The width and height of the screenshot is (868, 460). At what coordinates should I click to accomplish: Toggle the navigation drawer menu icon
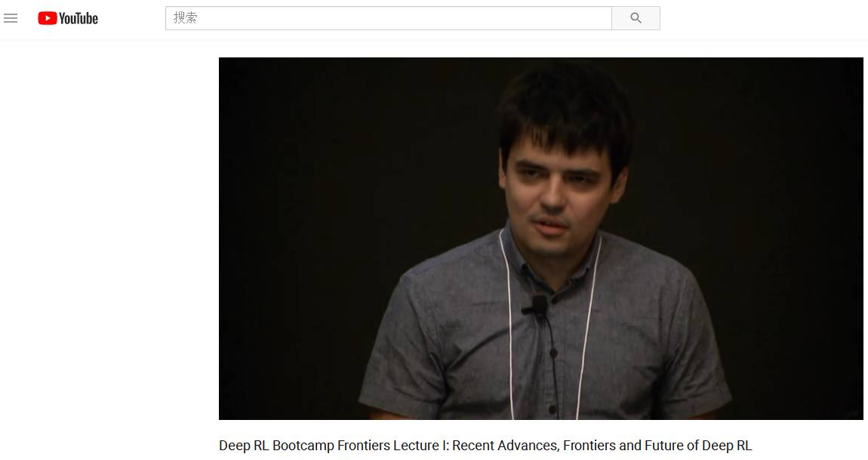[x=11, y=18]
